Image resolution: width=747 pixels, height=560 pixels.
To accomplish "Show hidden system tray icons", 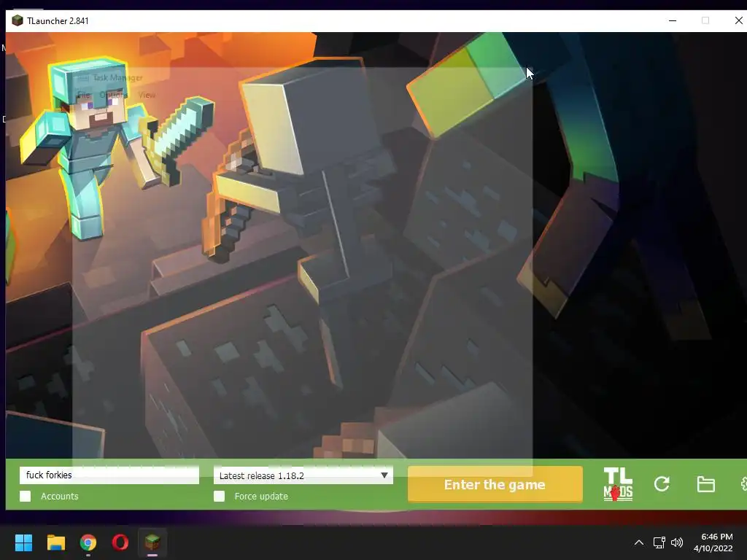I will (x=639, y=542).
